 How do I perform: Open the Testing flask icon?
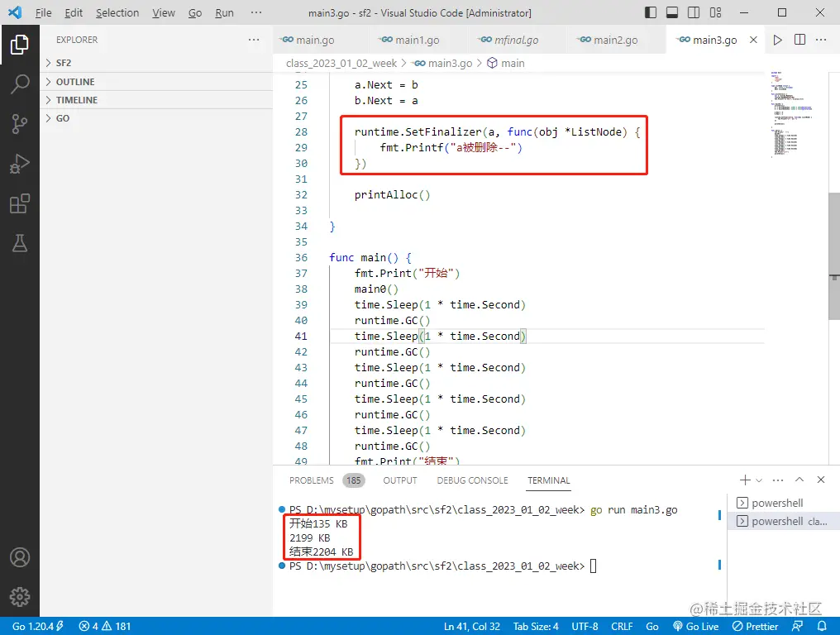pyautogui.click(x=20, y=243)
